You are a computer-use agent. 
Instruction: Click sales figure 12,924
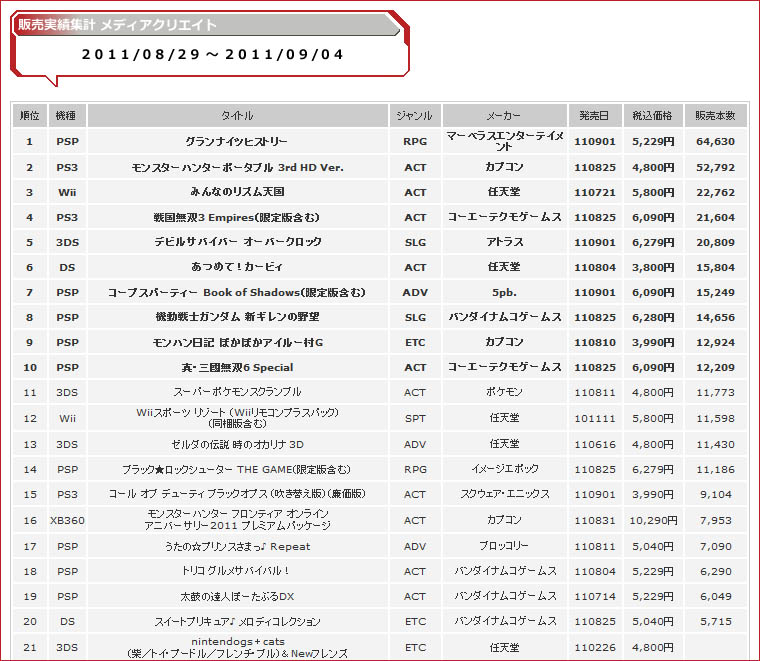[x=715, y=343]
